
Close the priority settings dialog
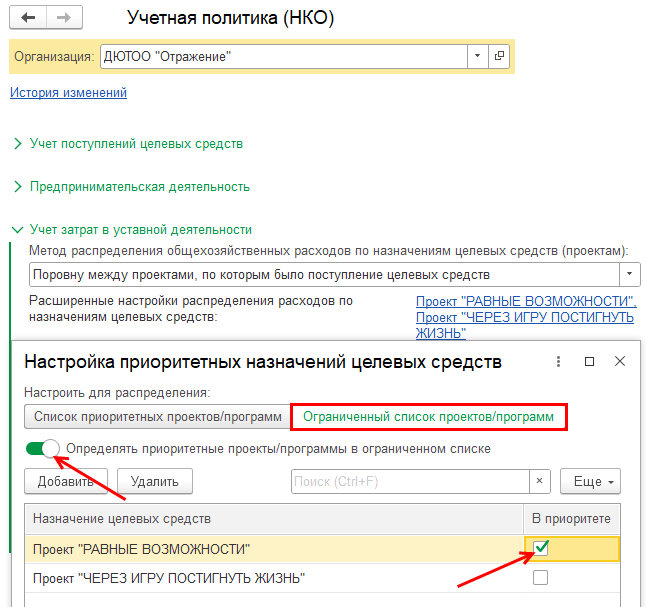620,361
